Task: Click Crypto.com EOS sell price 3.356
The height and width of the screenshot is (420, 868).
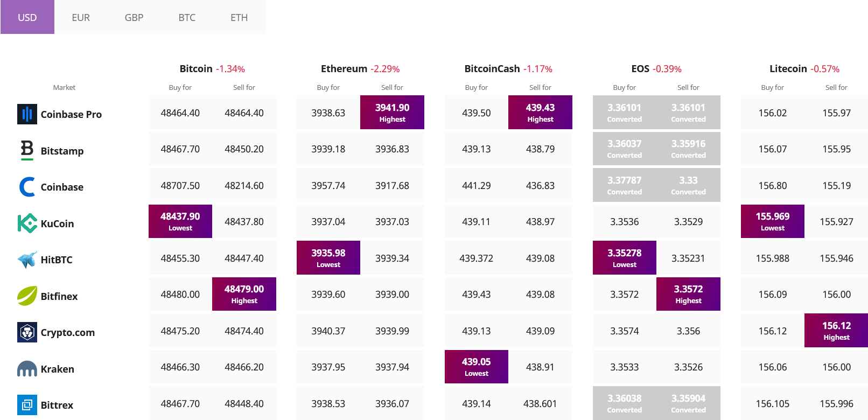Action: pyautogui.click(x=688, y=331)
